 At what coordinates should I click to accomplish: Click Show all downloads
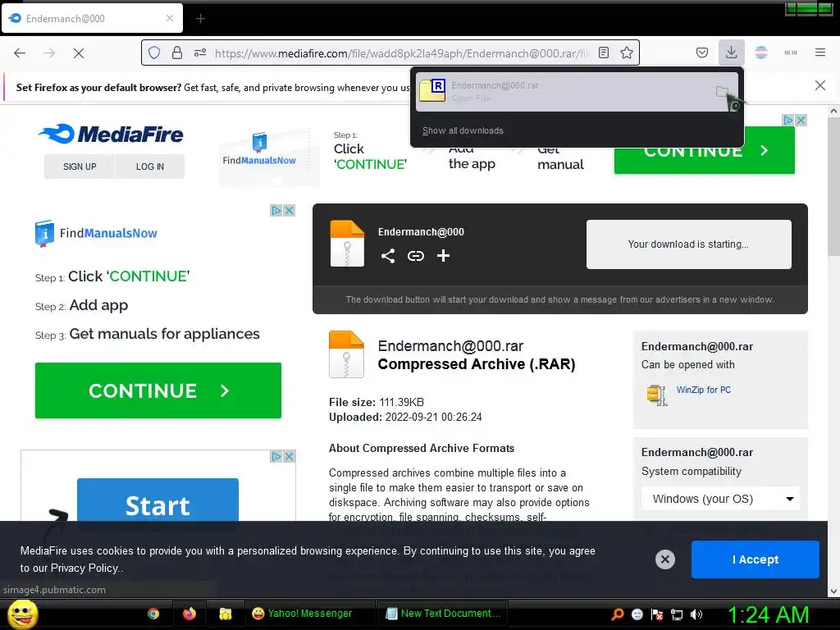[463, 130]
